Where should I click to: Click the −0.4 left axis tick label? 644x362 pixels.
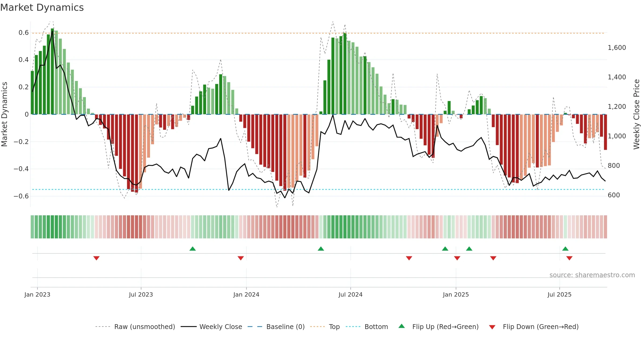coord(21,169)
